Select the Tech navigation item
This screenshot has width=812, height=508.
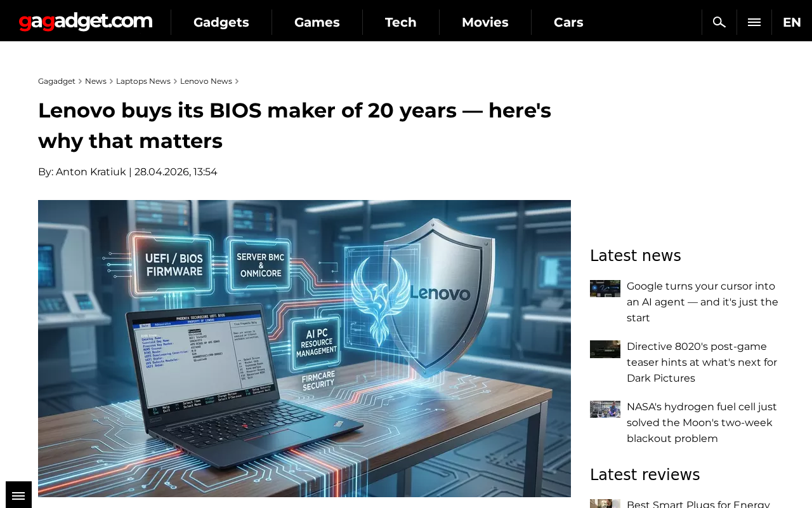(x=401, y=22)
